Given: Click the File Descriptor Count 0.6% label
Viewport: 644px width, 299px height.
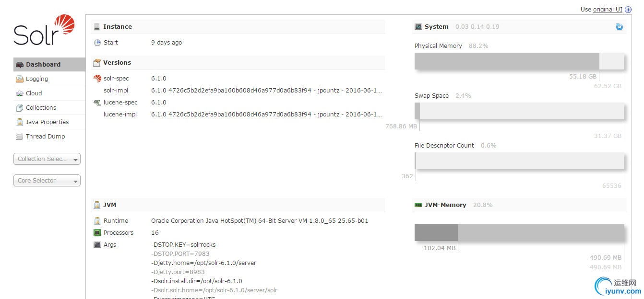Looking at the screenshot, I should coord(455,146).
